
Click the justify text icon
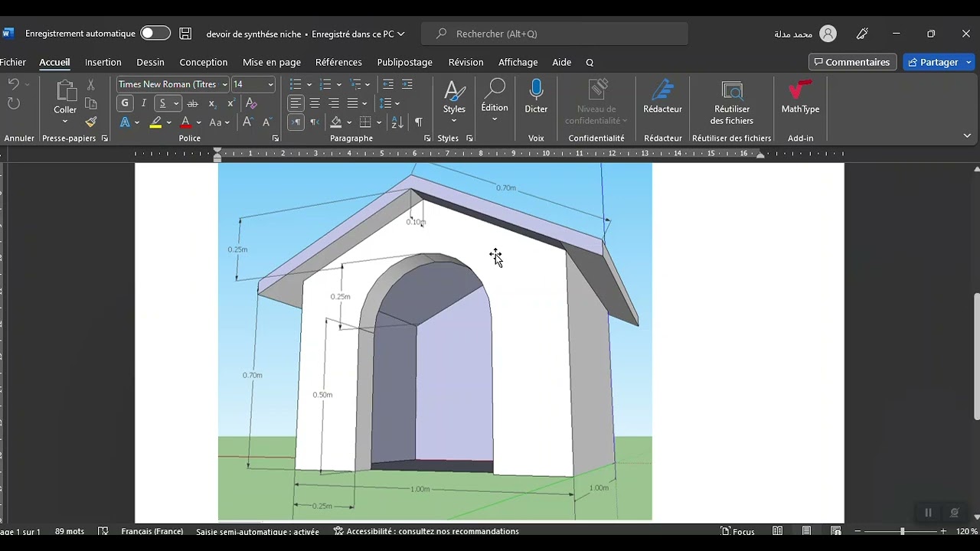coord(353,103)
